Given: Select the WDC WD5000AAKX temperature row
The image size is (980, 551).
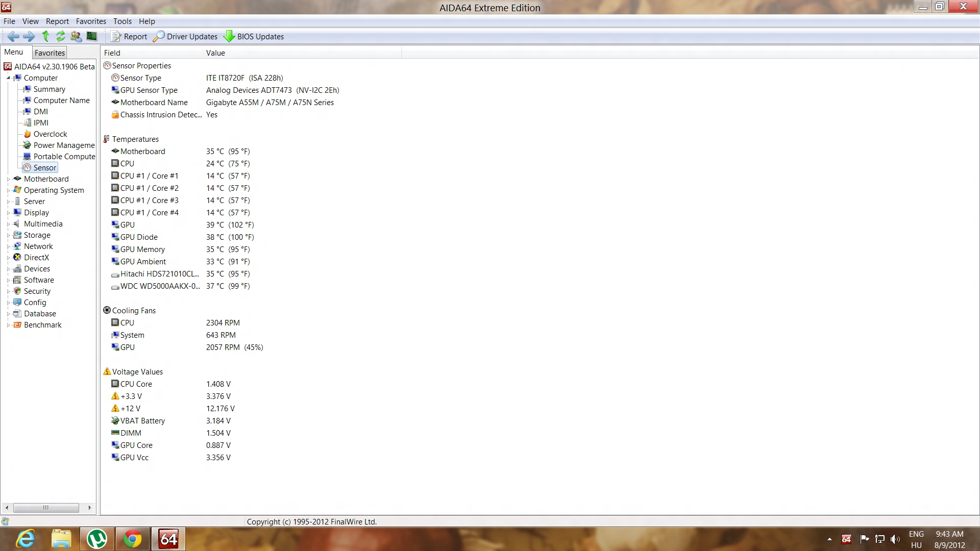Looking at the screenshot, I should pos(181,286).
